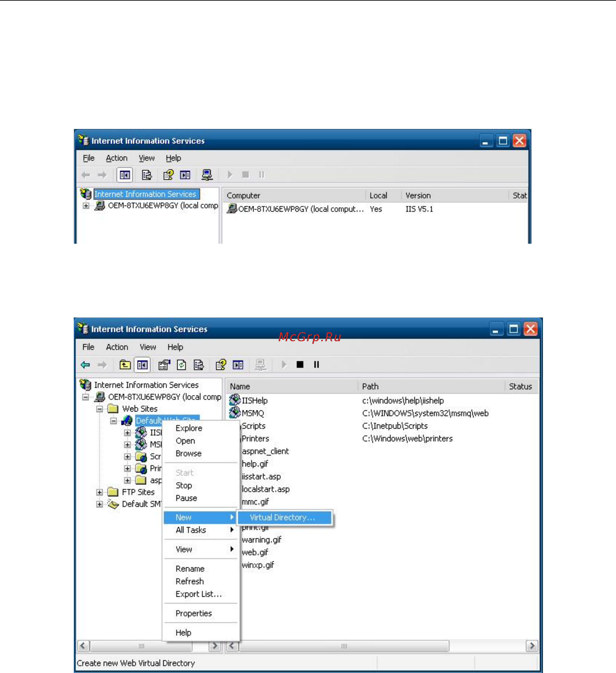
Task: Choose Properties from the context menu
Action: tap(193, 613)
